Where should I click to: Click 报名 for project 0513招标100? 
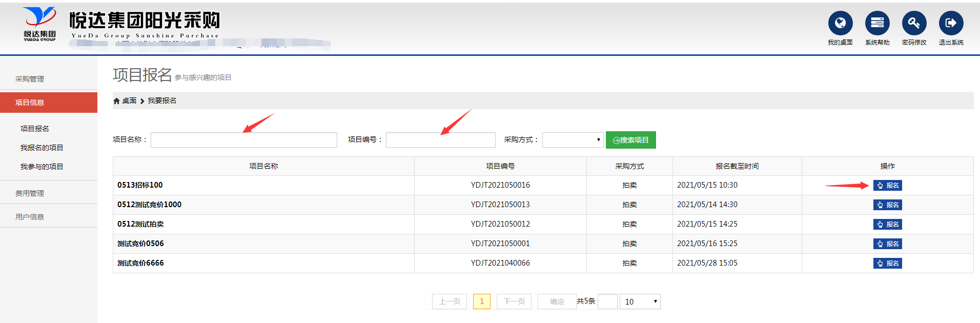pyautogui.click(x=887, y=186)
